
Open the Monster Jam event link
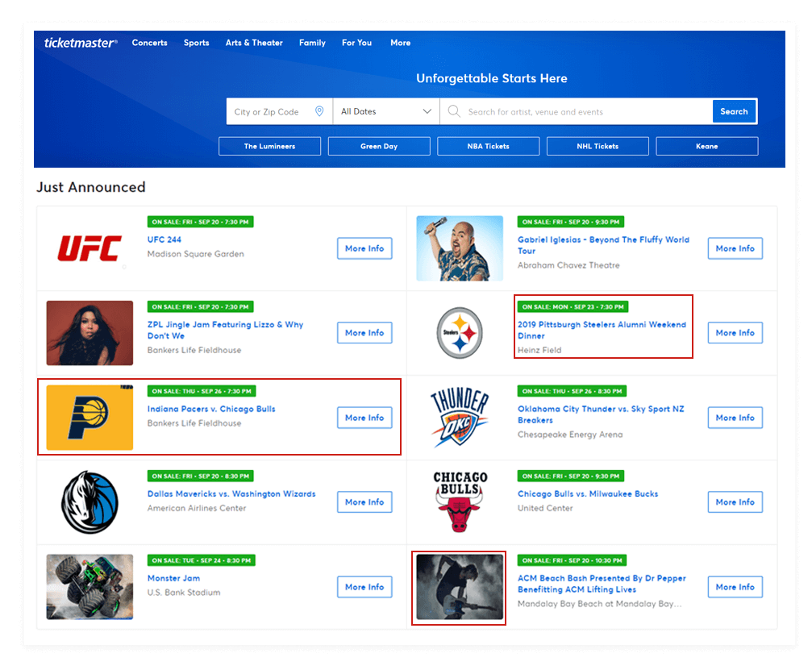(x=173, y=578)
